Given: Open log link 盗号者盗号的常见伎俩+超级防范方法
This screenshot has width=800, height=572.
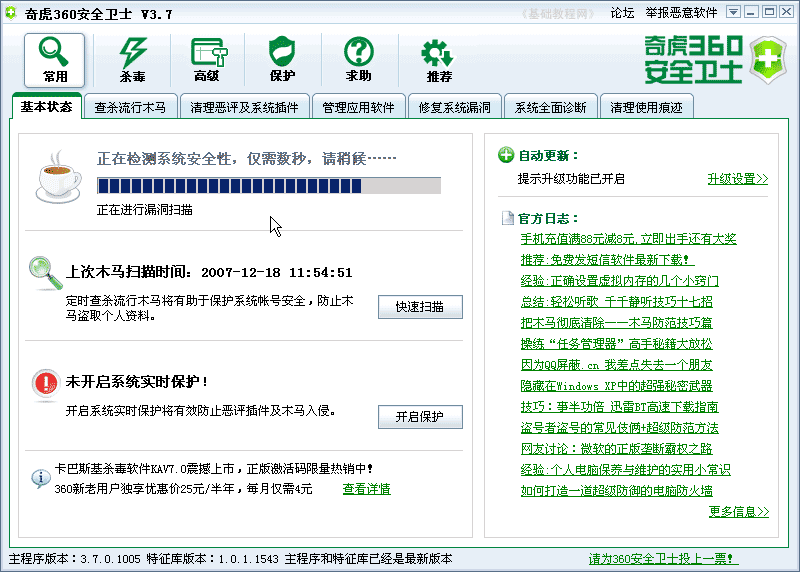Looking at the screenshot, I should pos(619,428).
